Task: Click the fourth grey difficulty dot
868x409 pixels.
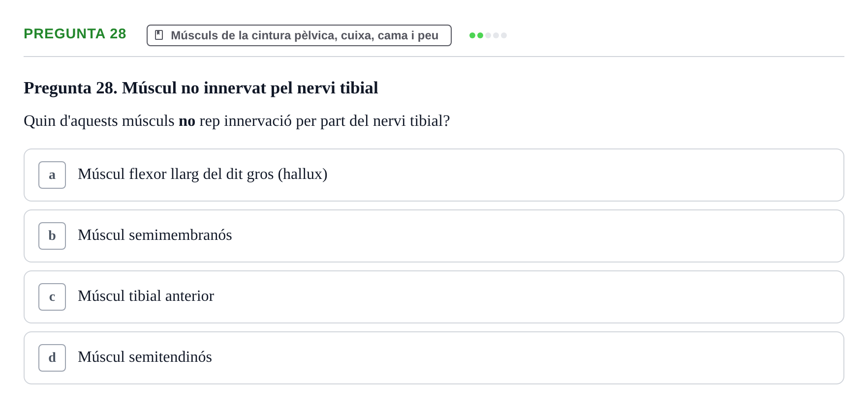Action: tap(496, 35)
